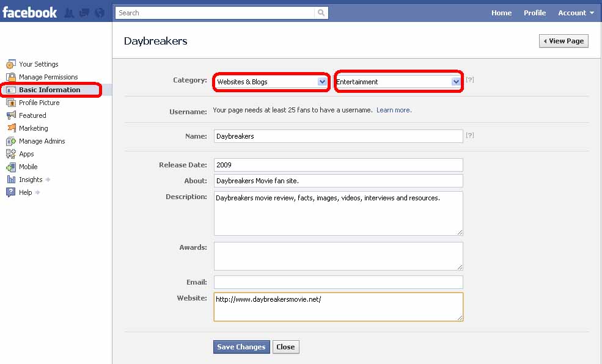Open Your Settings section

(39, 64)
